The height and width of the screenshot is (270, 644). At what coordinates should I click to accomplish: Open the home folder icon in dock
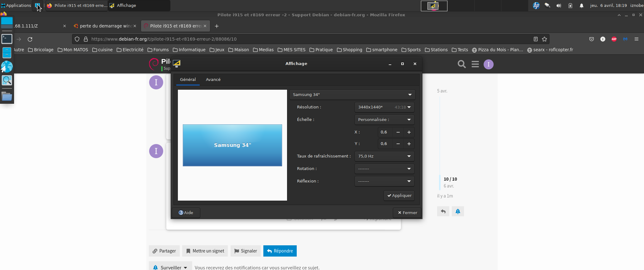click(x=7, y=97)
